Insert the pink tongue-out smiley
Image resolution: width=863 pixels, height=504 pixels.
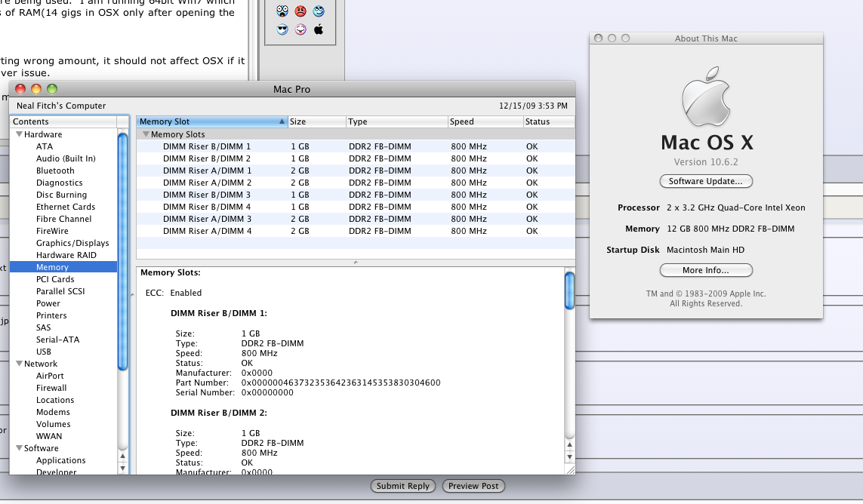pos(301,29)
